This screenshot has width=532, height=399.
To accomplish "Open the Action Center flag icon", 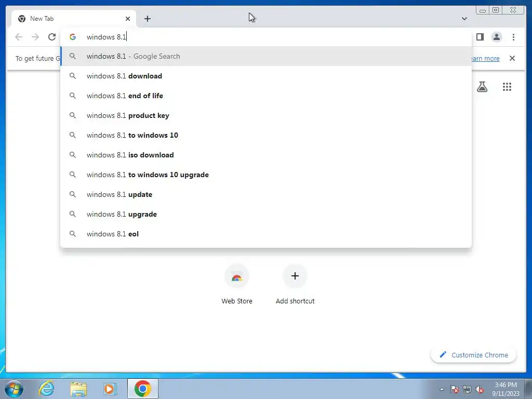I will click(455, 389).
